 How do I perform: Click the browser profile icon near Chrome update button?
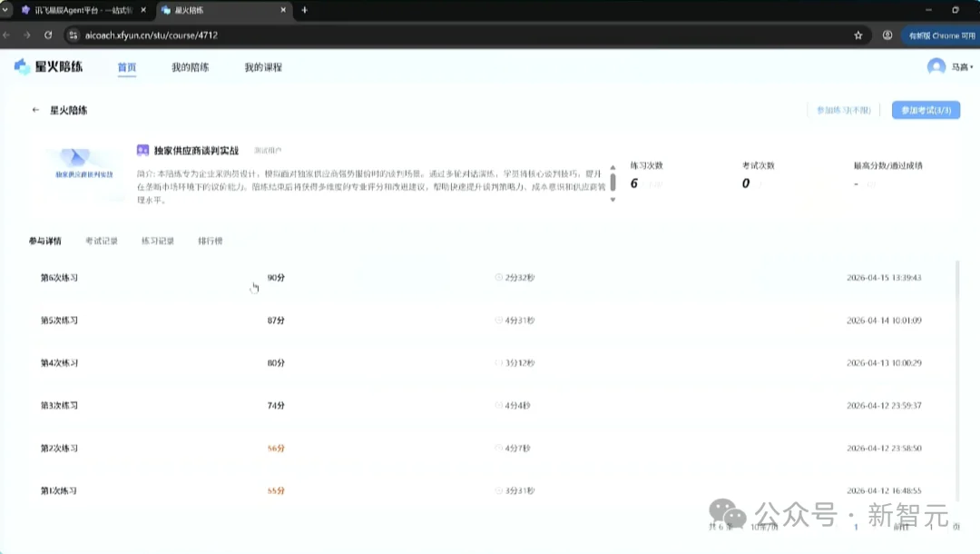point(887,34)
